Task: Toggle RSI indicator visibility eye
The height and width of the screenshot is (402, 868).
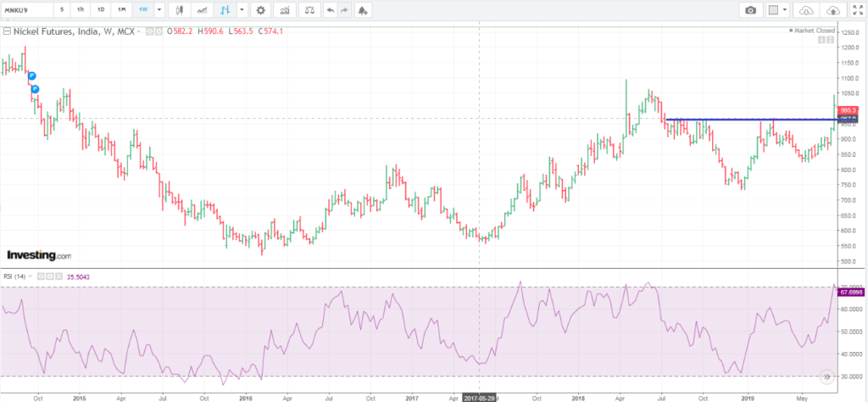Action: coord(41,276)
